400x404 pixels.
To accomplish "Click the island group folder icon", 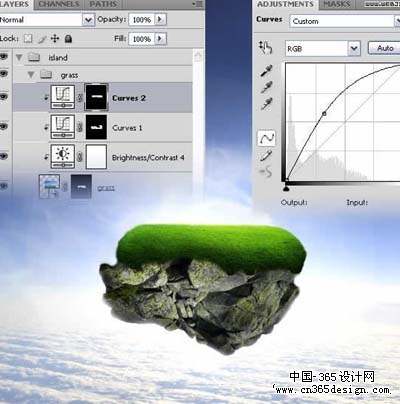I will pos(34,57).
